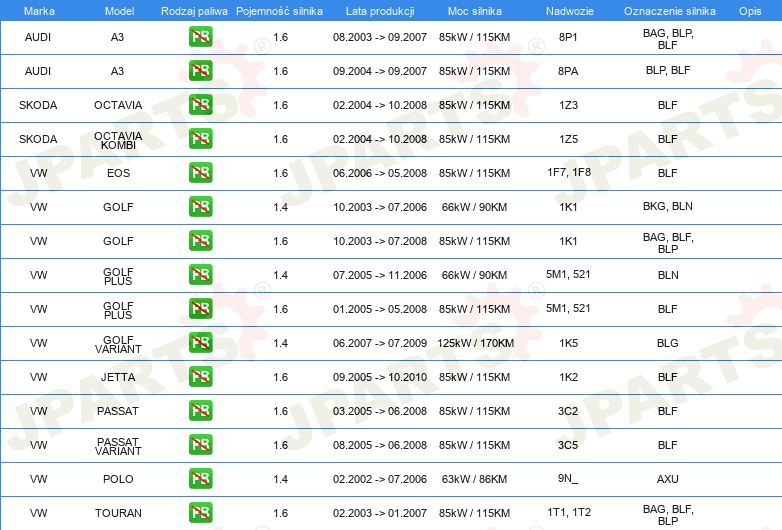Click the 63kW / 86KM power cell

click(x=474, y=479)
